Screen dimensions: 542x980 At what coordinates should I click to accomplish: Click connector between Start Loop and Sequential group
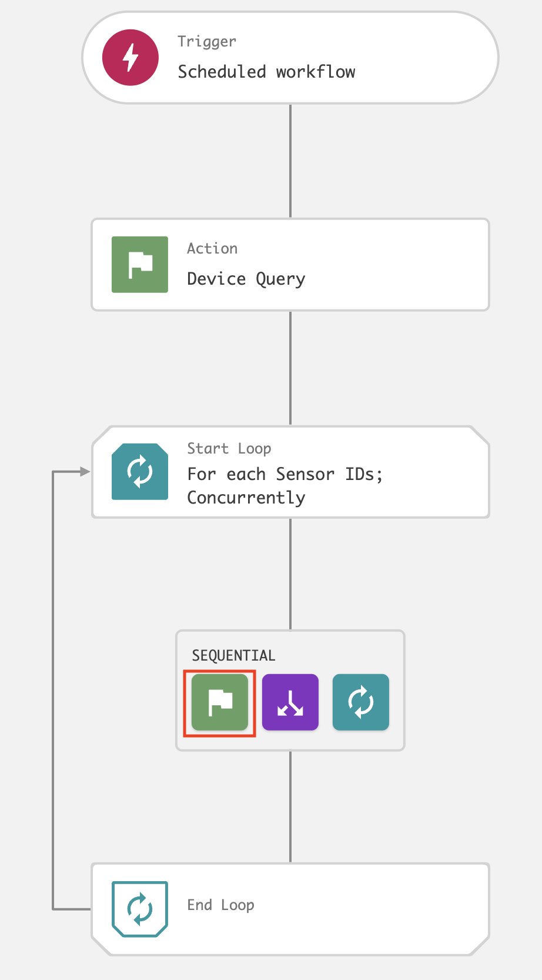(x=290, y=574)
